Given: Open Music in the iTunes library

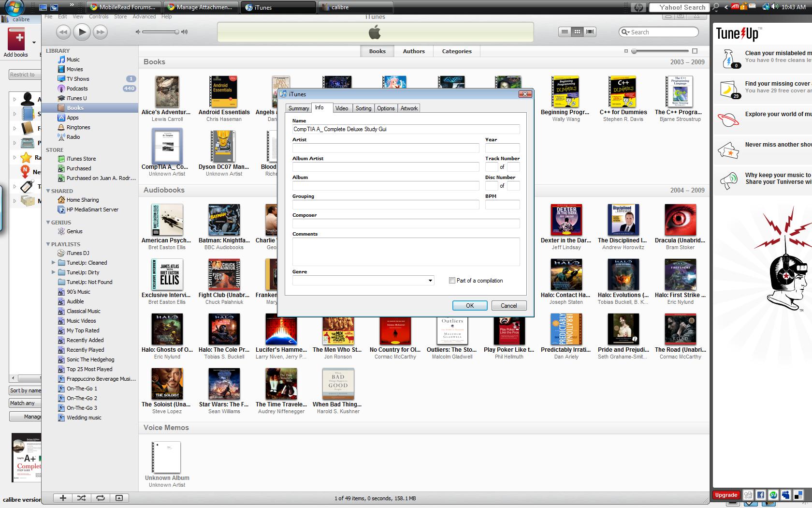Looking at the screenshot, I should (x=73, y=60).
